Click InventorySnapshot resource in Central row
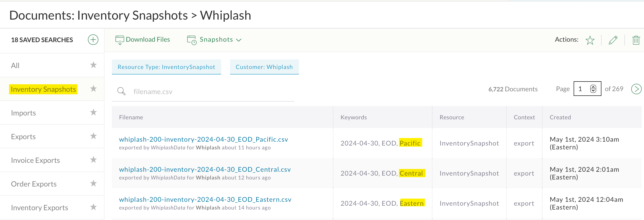Screen dimensions: 644x220 coord(469,173)
